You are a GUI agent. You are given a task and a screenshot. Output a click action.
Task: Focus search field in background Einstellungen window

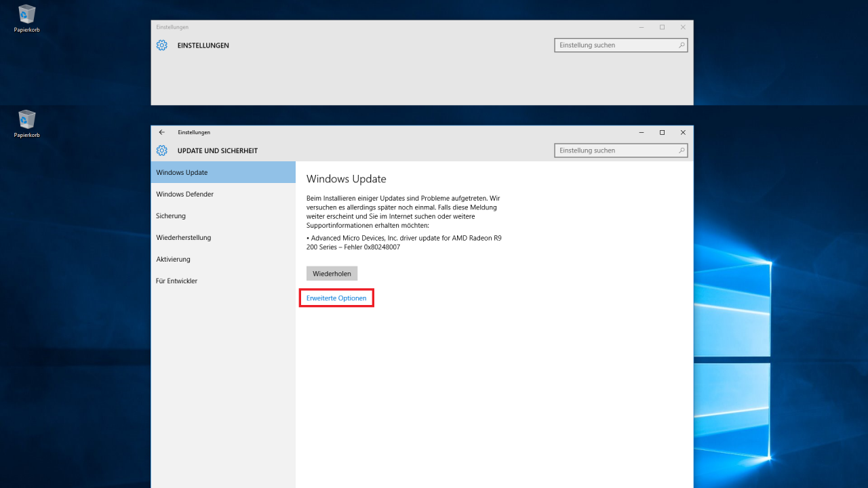coord(621,45)
